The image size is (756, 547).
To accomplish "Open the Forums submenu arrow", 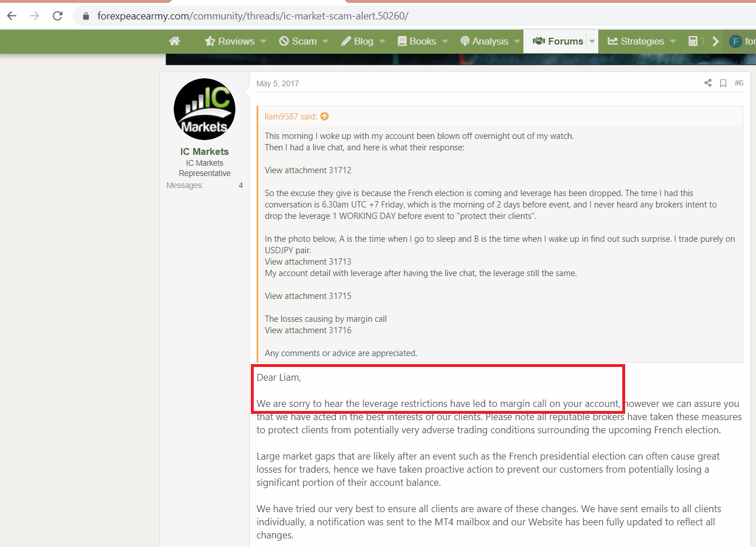I will pos(592,41).
